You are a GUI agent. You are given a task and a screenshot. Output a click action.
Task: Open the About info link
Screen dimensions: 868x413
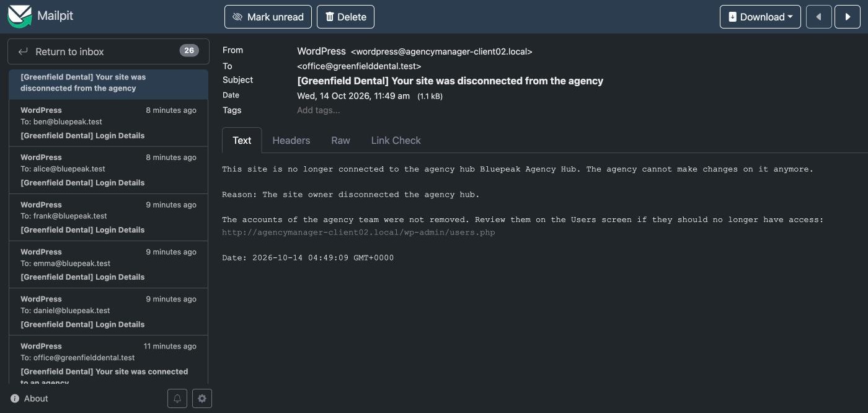29,399
